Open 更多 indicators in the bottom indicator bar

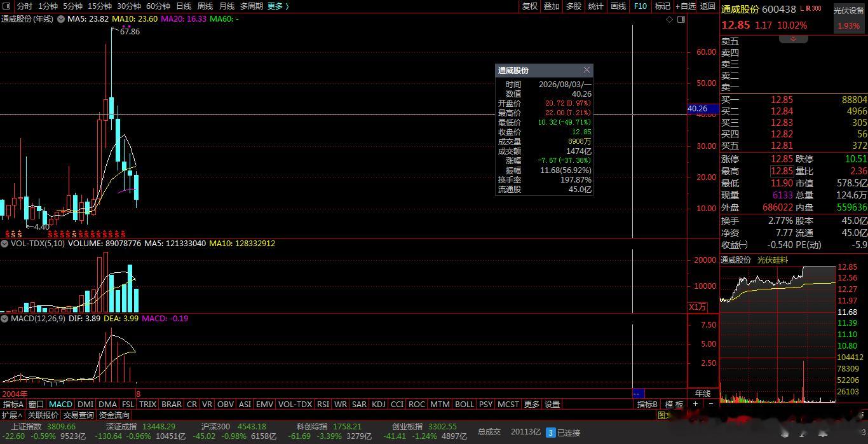(532, 404)
